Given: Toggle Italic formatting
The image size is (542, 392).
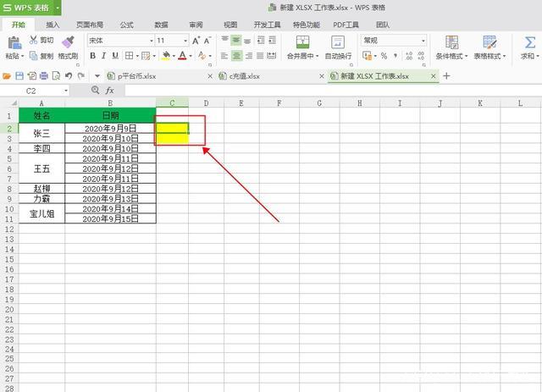Looking at the screenshot, I should 103,56.
